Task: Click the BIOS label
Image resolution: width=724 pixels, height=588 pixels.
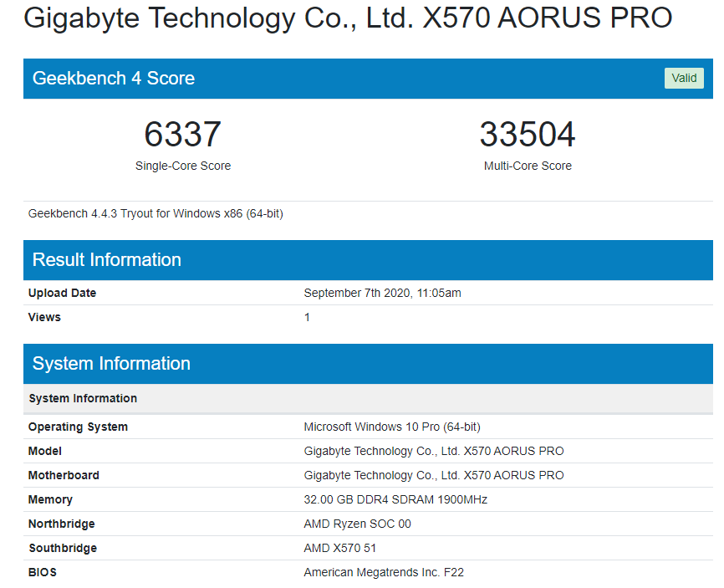Action: pos(43,572)
